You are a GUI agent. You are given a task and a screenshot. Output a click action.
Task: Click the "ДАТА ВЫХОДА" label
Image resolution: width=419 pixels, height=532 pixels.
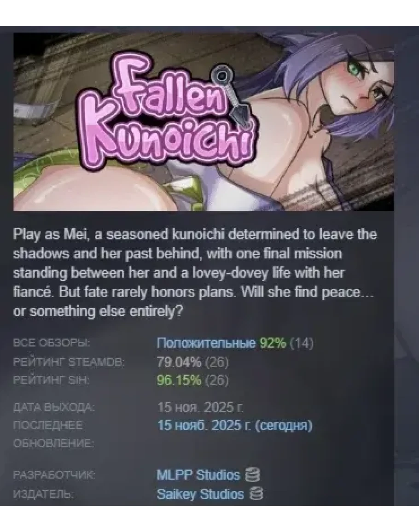click(54, 407)
